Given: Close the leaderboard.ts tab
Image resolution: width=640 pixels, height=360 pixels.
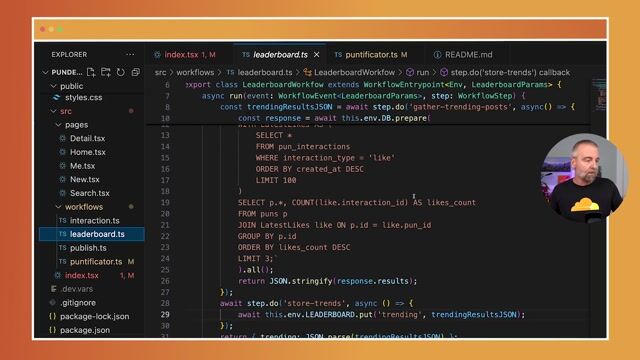Looking at the screenshot, I should pos(317,54).
